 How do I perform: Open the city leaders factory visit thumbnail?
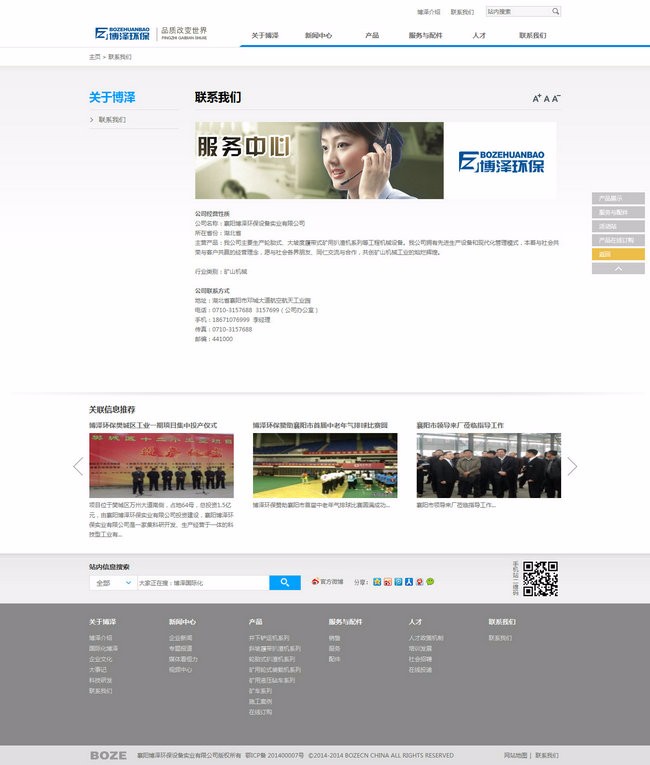coord(489,465)
